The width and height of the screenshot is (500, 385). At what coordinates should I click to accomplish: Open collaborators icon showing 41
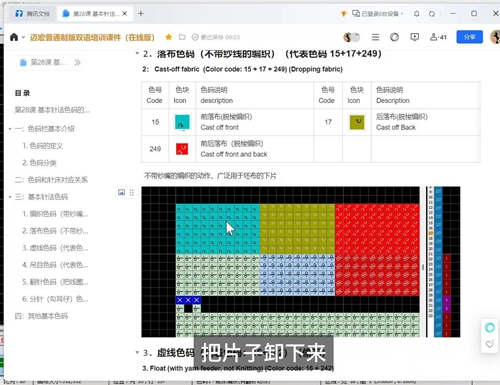(x=438, y=37)
